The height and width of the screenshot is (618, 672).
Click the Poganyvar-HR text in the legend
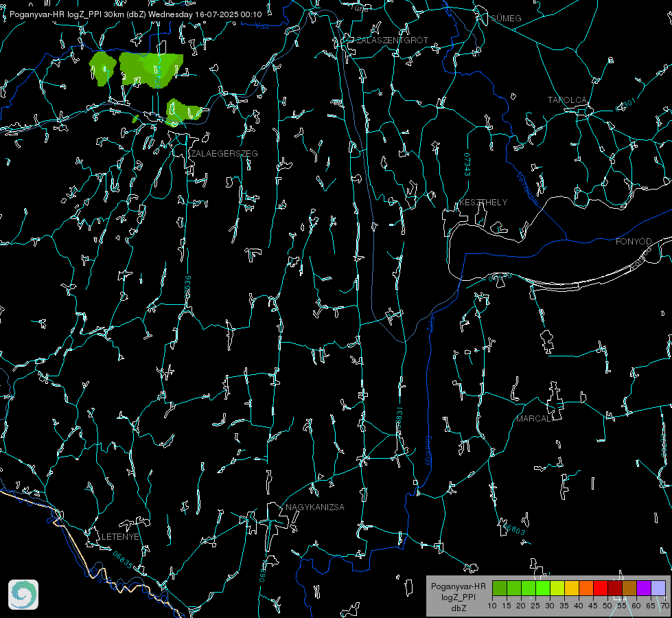[458, 586]
